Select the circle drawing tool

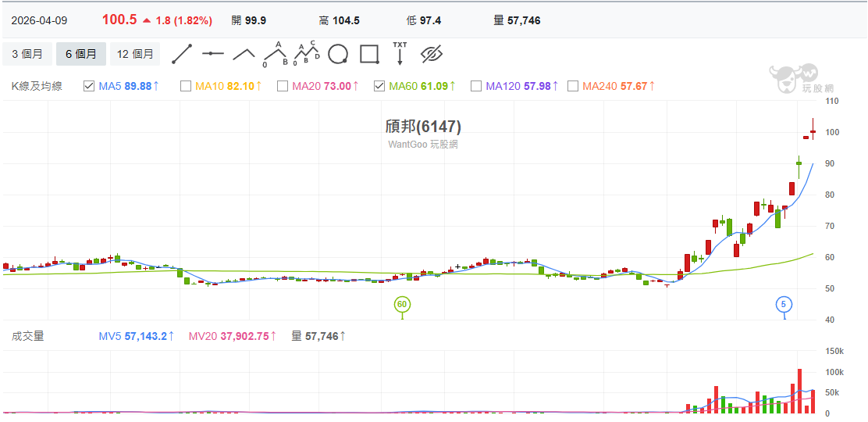point(337,54)
